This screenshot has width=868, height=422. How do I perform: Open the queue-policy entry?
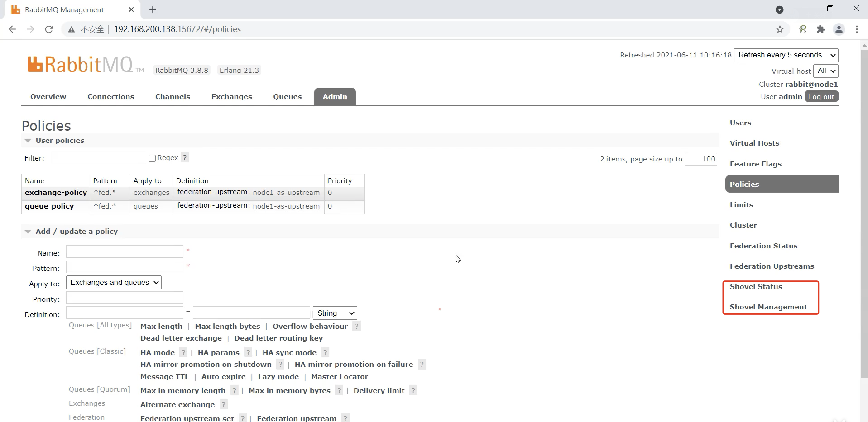(49, 206)
